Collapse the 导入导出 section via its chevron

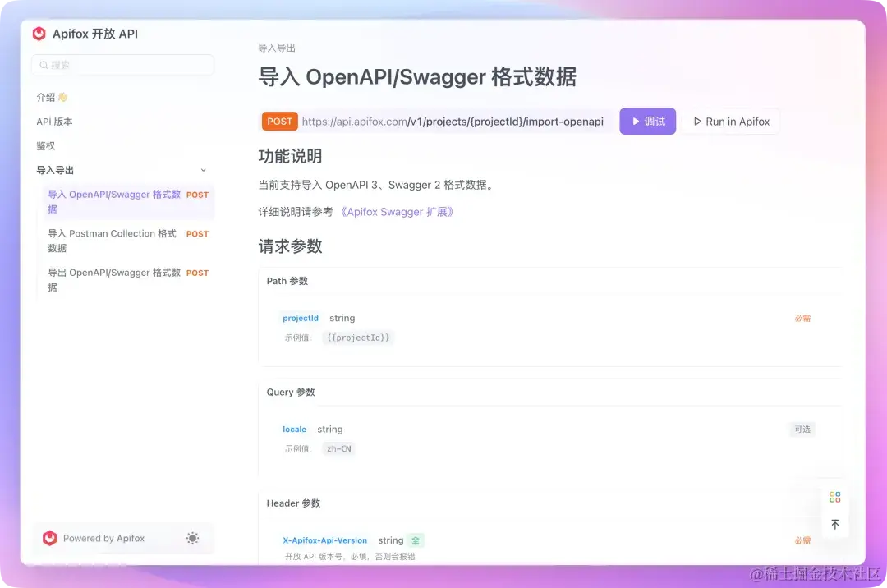click(203, 170)
